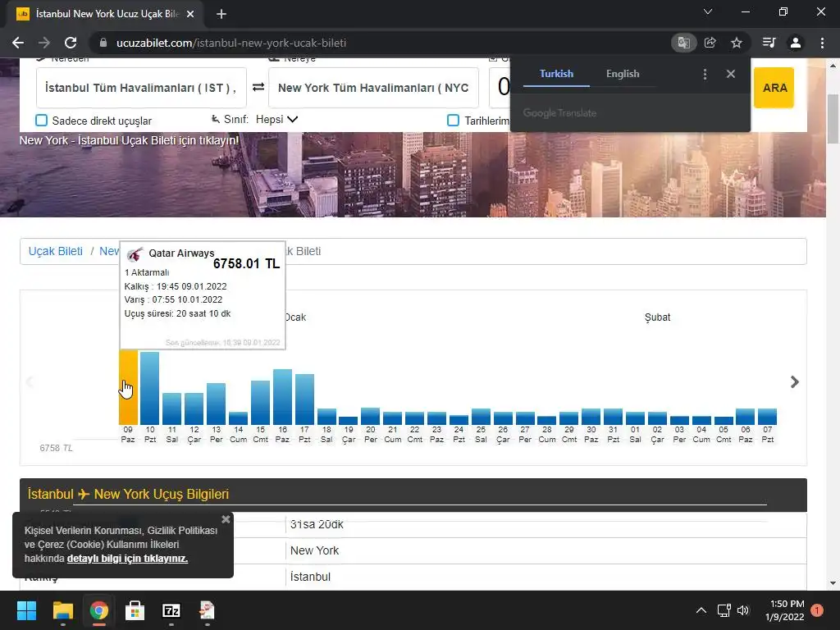This screenshot has height=630, width=840.
Task: Edit the İstanbul departure airport field
Action: click(x=141, y=88)
